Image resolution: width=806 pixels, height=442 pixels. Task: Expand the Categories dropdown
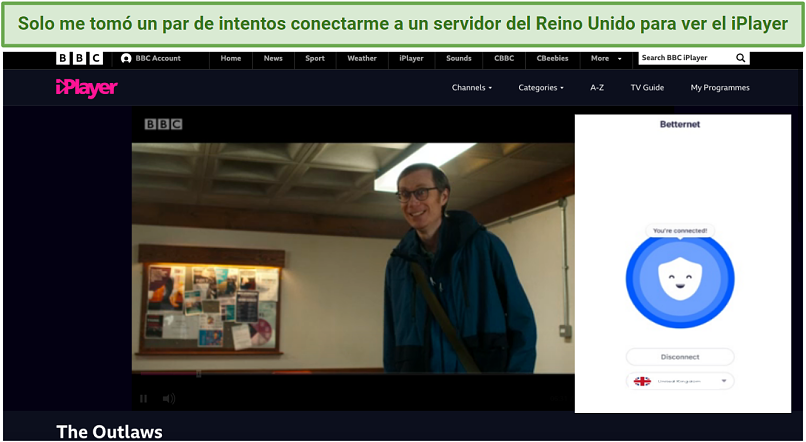[x=541, y=88]
